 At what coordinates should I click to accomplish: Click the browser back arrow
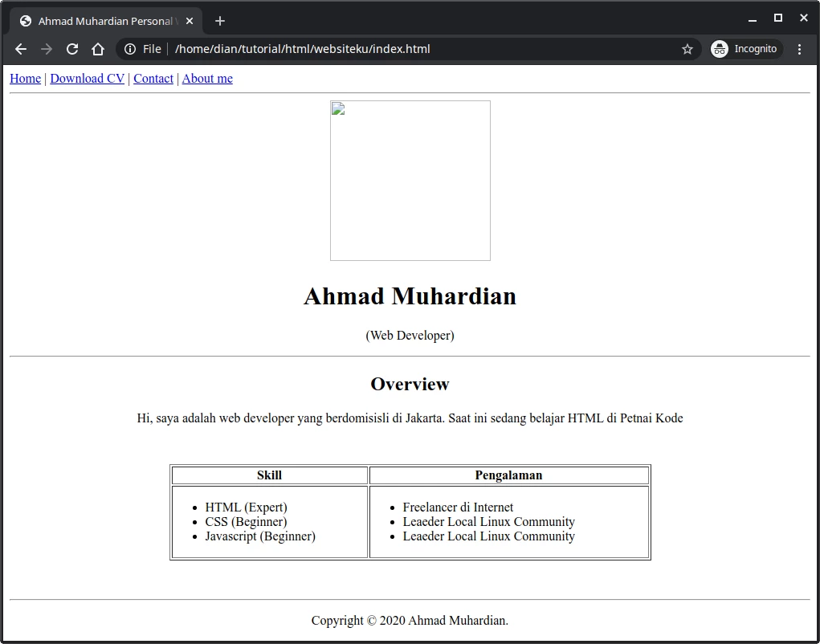(x=21, y=49)
